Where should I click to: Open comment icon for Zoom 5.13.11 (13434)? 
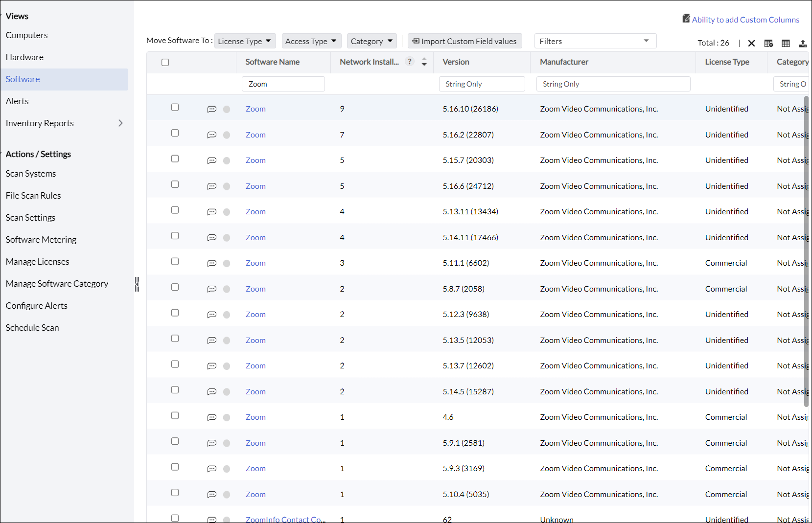211,212
